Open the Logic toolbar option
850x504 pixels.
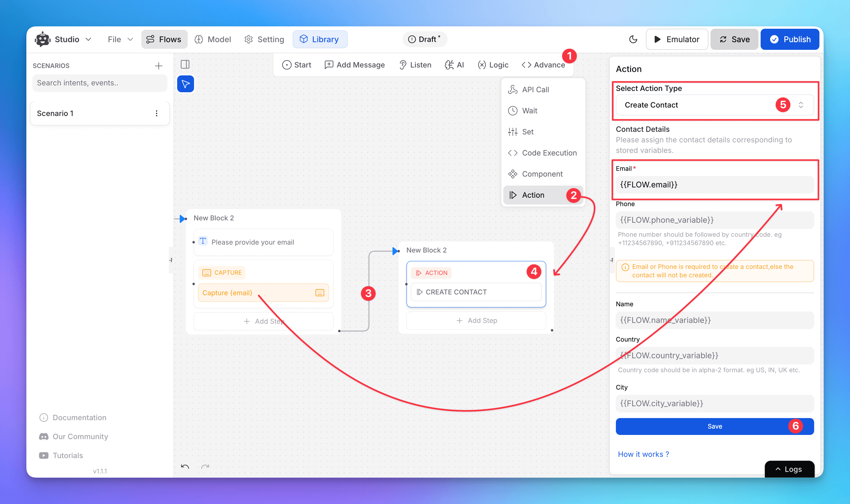493,65
